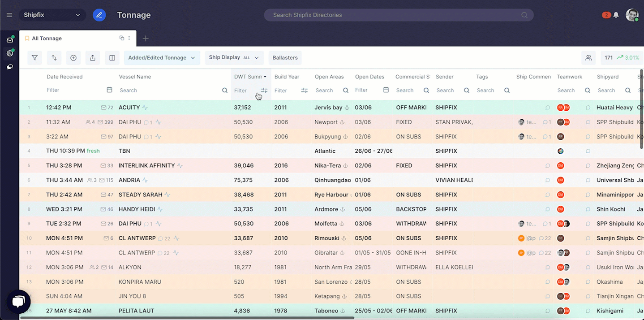Open the notifications bell icon
The width and height of the screenshot is (644, 320).
pyautogui.click(x=616, y=15)
